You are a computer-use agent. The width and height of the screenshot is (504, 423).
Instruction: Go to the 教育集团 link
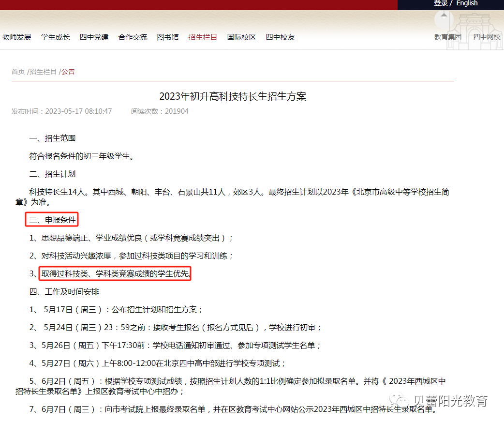tap(448, 37)
